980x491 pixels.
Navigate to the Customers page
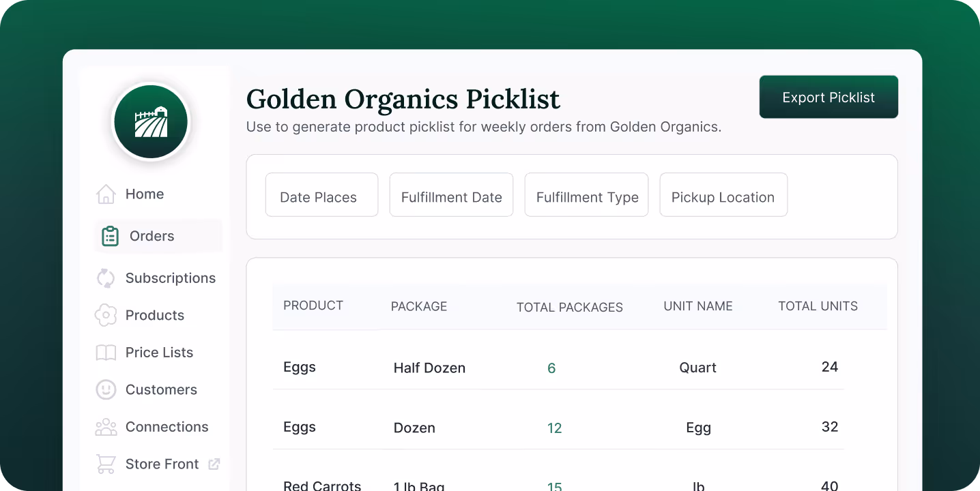pyautogui.click(x=161, y=389)
